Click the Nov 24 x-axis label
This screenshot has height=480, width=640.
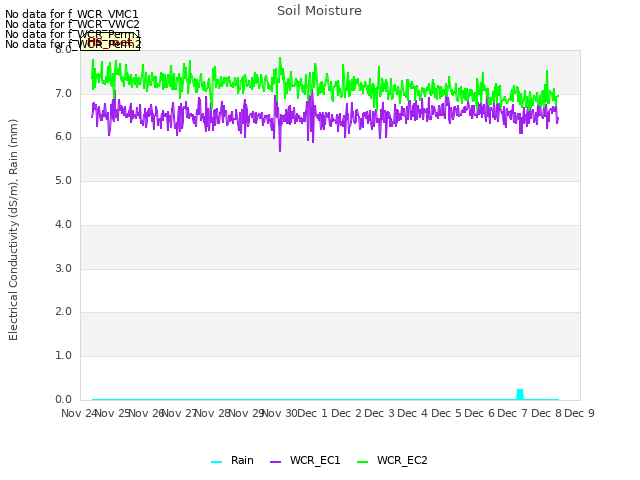[x=79, y=413]
